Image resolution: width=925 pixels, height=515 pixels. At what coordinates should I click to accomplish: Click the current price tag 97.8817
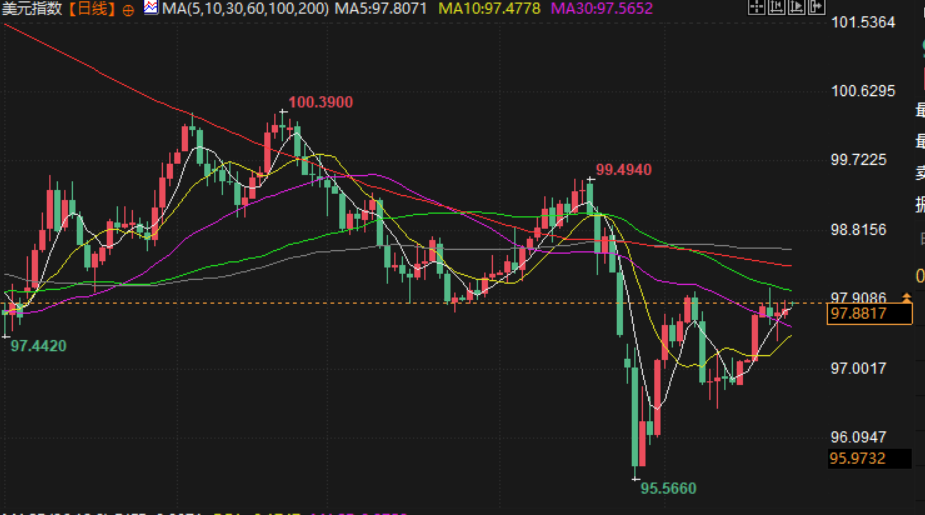pyautogui.click(x=870, y=314)
